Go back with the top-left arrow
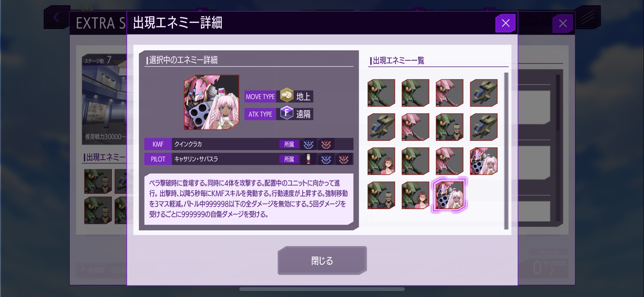 (x=56, y=18)
